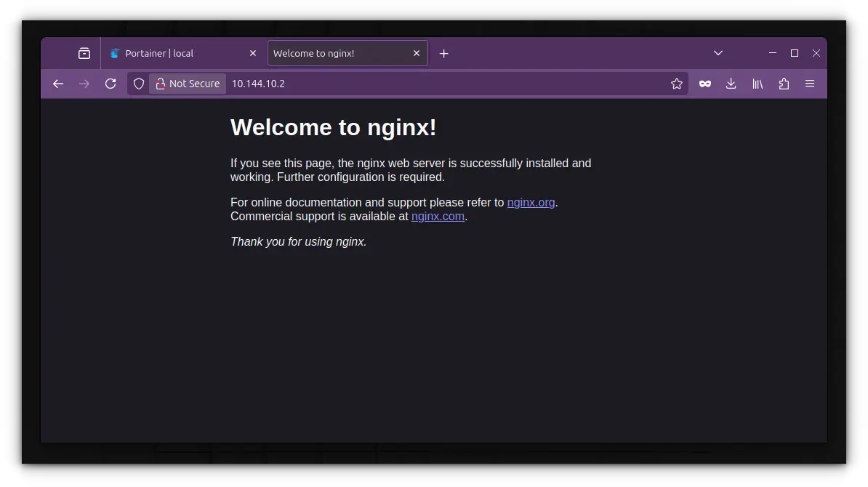Click the disabled forward arrow
The image size is (868, 487).
tap(84, 84)
